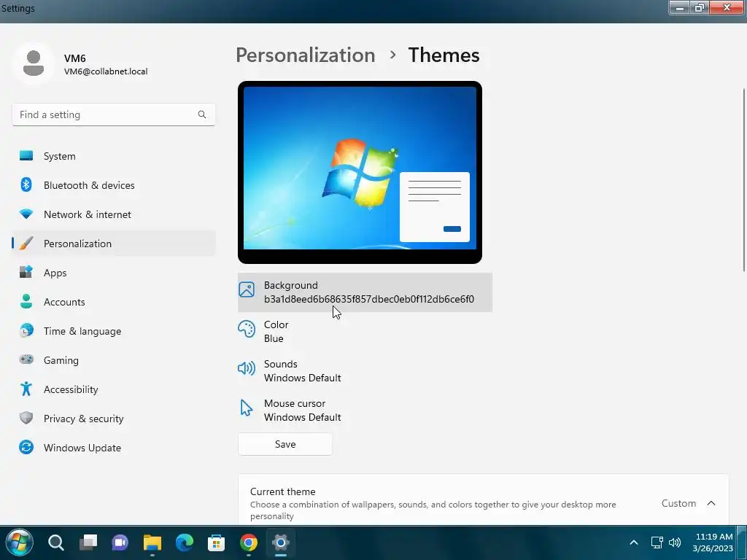Open the Color Blue setting

(x=365, y=332)
